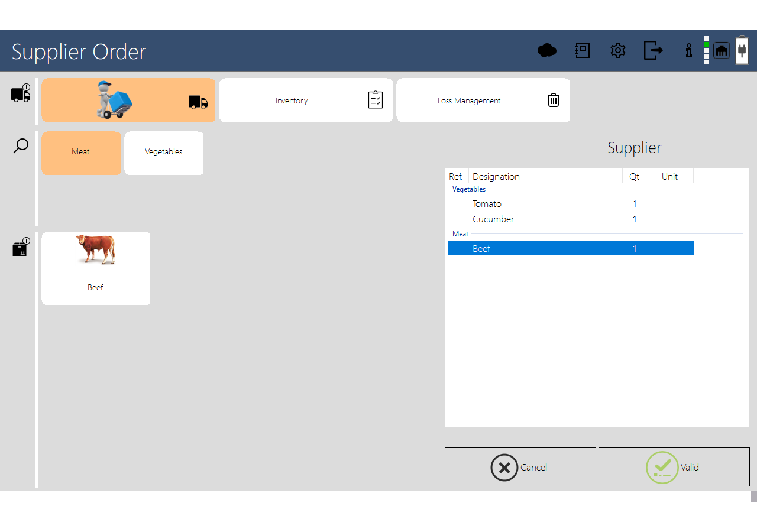Show information with the info icon
This screenshot has width=757, height=532.
click(x=688, y=51)
